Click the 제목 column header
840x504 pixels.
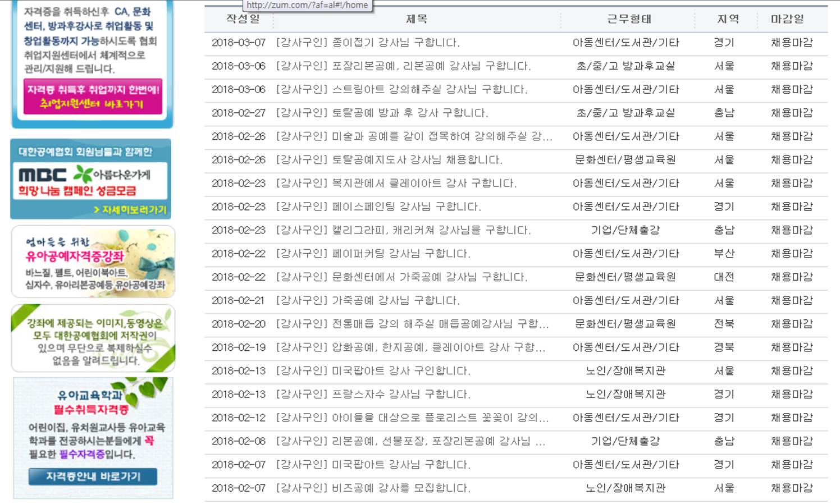coord(416,19)
